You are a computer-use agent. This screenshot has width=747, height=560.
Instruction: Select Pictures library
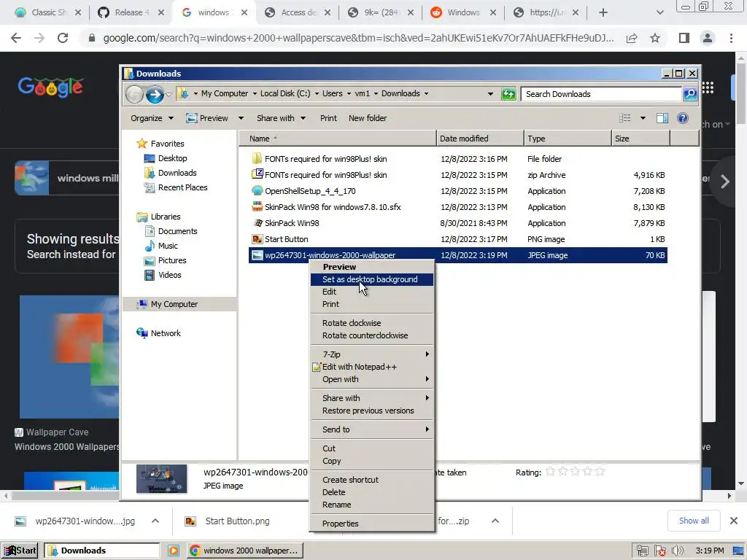[x=166, y=260]
